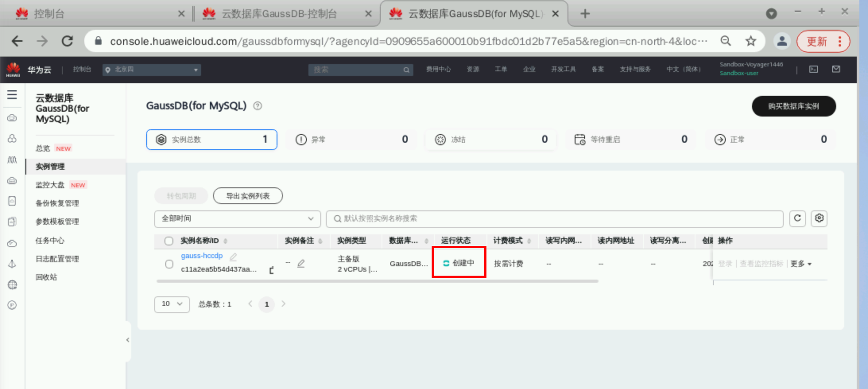Filter by 异常 status card
Image resolution: width=868 pixels, height=389 pixels.
click(351, 140)
